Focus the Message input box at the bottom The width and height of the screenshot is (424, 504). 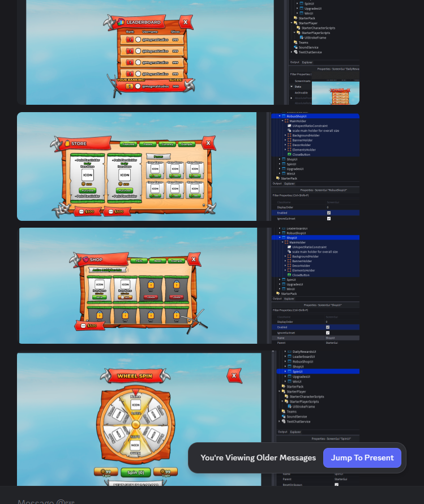[212, 501]
